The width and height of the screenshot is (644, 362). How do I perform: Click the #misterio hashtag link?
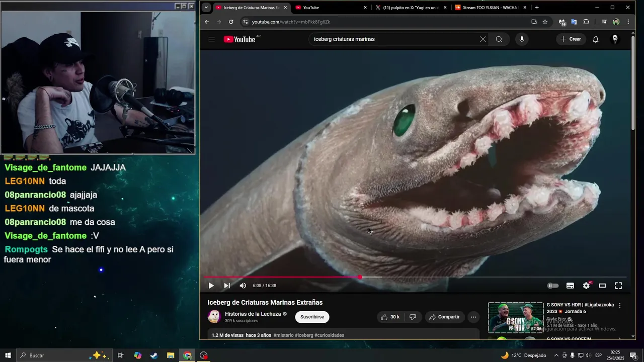283,335
